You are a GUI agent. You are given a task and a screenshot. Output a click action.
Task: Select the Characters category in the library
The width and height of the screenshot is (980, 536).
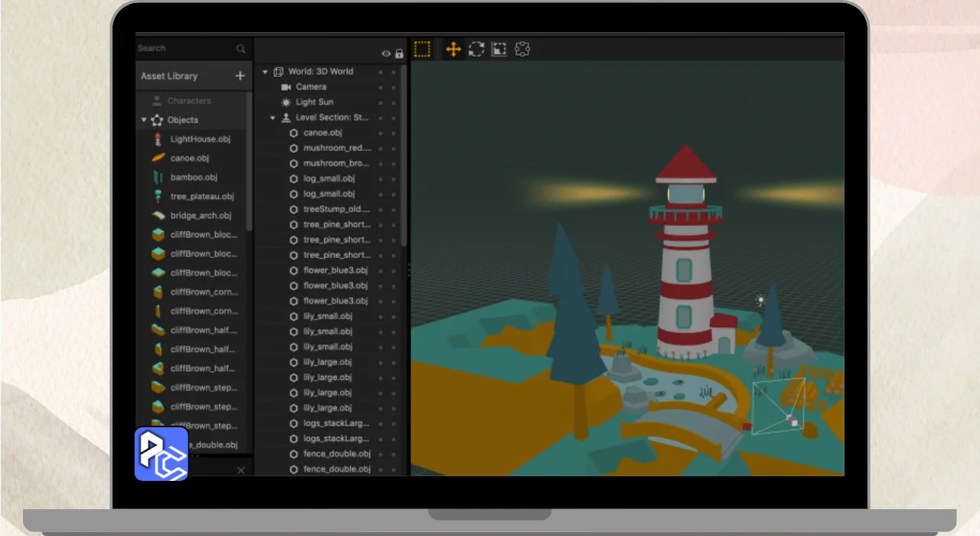click(188, 101)
